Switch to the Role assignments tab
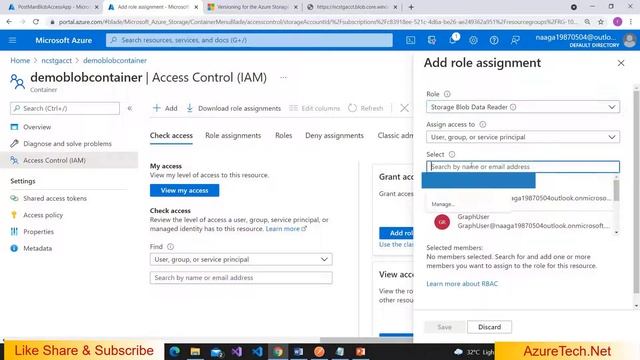The image size is (640, 360). click(233, 136)
